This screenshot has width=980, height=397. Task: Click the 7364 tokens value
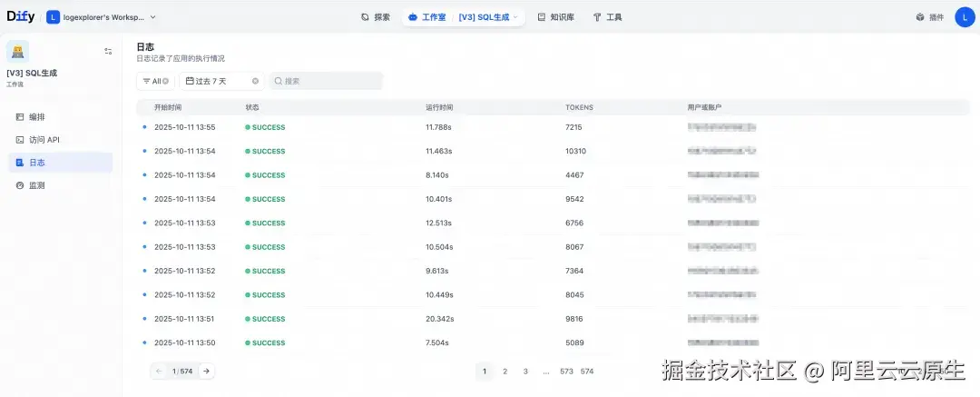(x=574, y=271)
